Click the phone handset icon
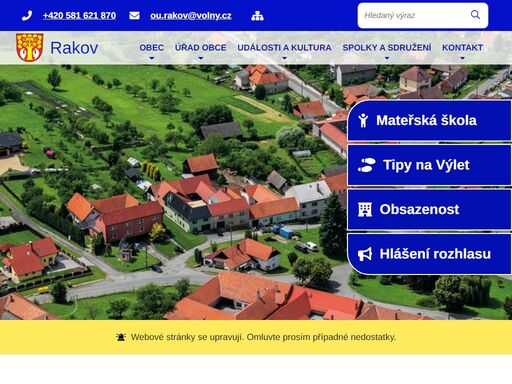Image resolution: width=512 pixels, height=384 pixels. click(27, 16)
